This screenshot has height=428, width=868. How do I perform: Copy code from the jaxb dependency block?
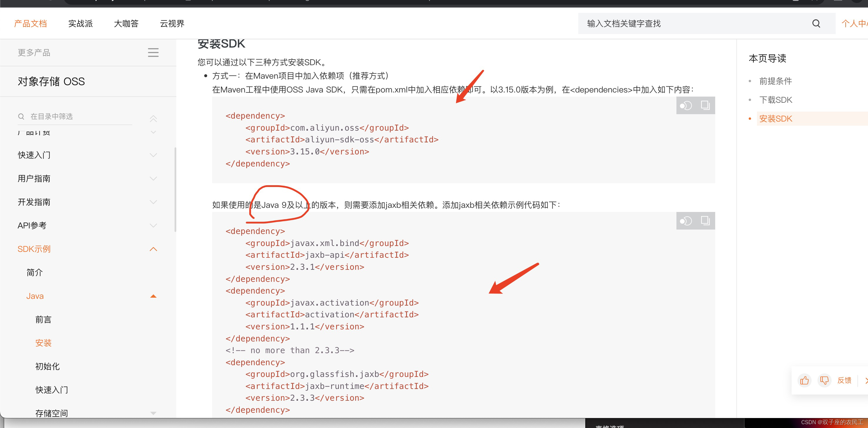[705, 220]
